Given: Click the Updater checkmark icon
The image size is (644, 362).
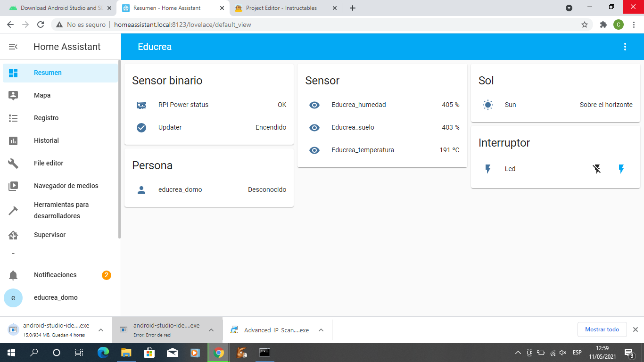Looking at the screenshot, I should pos(141,128).
